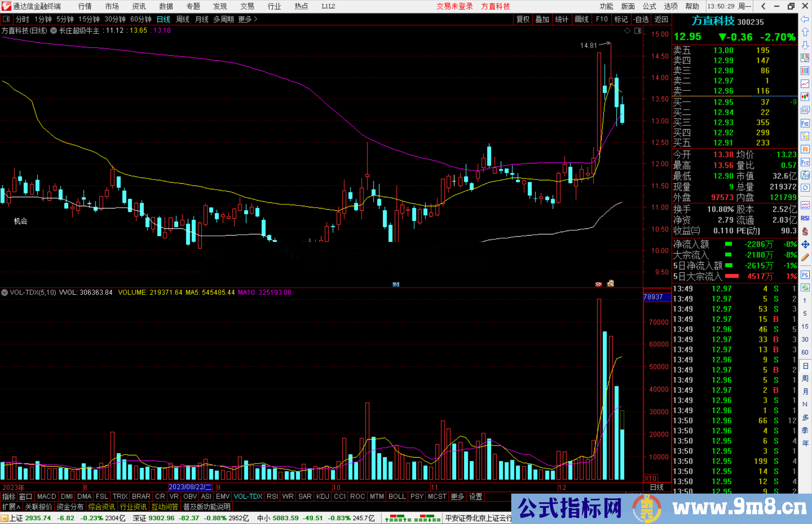Switch chart to 1分钟 period
Image resolution: width=812 pixels, height=524 pixels.
point(43,19)
